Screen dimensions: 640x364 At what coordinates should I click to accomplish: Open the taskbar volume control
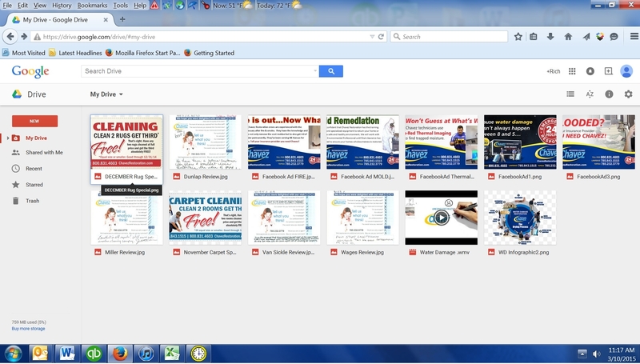[596, 354]
